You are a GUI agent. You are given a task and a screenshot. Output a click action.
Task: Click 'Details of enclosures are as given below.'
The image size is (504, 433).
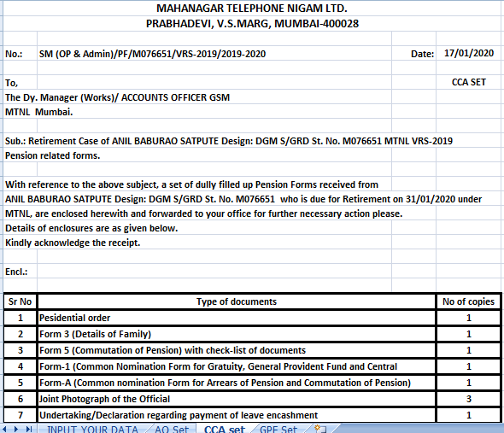[x=91, y=228]
